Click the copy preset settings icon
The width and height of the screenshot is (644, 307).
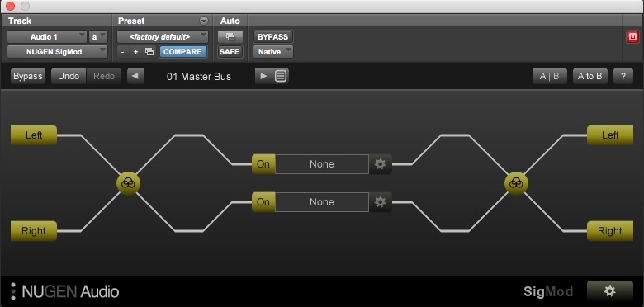point(149,52)
